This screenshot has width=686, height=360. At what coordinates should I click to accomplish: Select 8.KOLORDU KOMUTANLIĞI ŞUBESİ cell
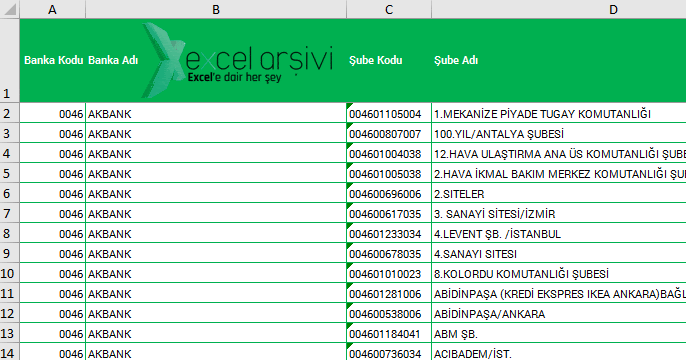[x=559, y=273]
